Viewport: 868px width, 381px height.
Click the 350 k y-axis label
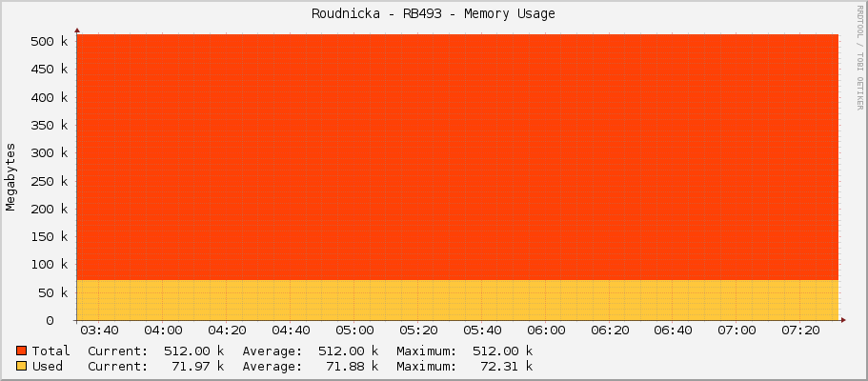[x=50, y=125]
